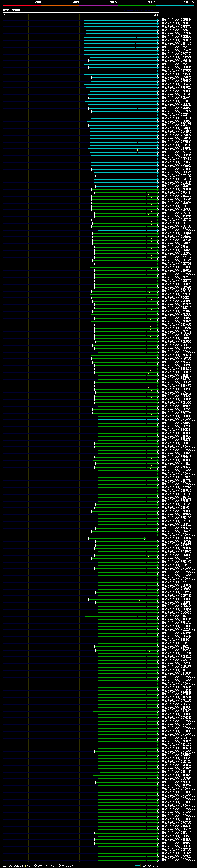The width and height of the screenshot is (197, 868).
Task: Choose the UniRef100_B7U168 entry
Action: click(x=177, y=700)
